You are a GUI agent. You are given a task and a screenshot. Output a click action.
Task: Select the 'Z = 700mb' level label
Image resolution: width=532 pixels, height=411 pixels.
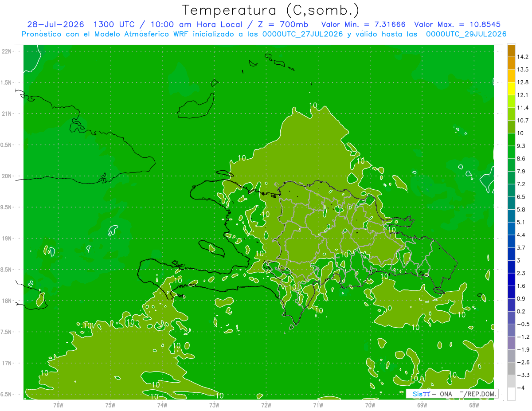click(x=284, y=24)
